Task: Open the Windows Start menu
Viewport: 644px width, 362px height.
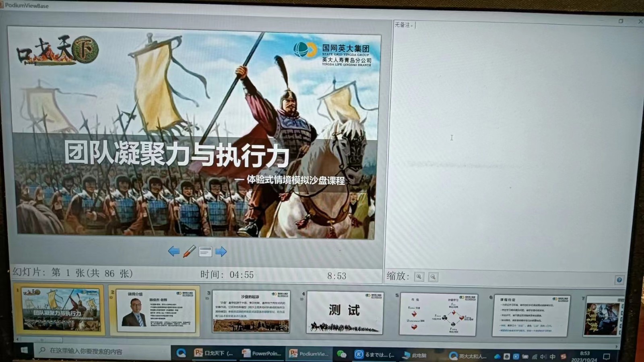Action: [24, 350]
